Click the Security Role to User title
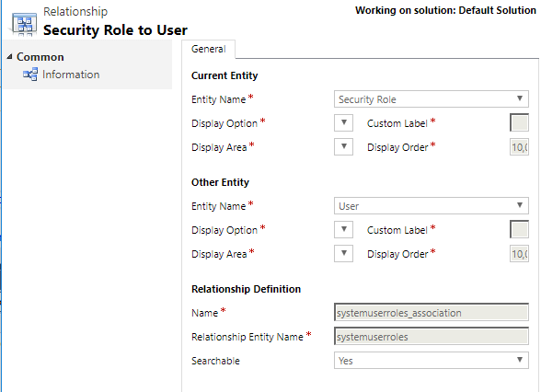541x392 pixels. (115, 30)
